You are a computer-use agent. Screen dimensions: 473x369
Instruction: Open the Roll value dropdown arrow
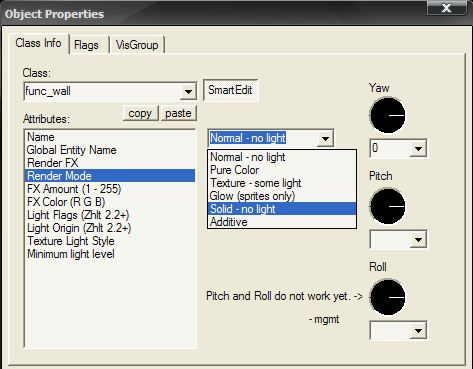click(418, 331)
